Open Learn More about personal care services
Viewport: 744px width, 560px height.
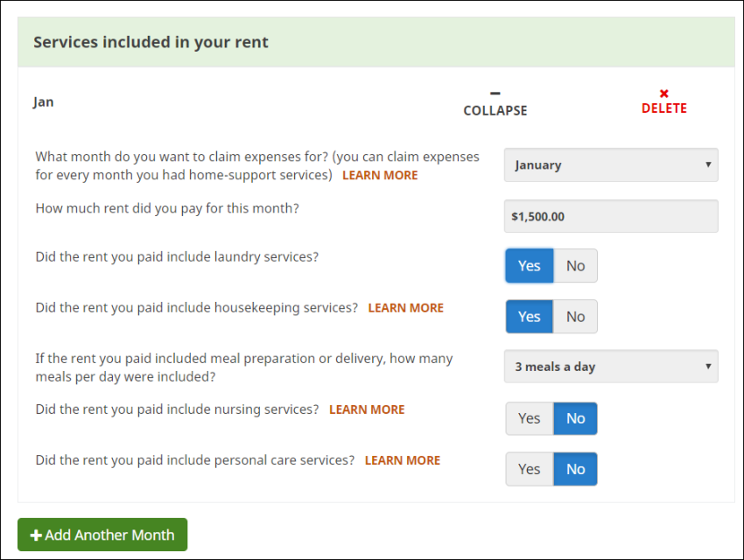point(402,460)
